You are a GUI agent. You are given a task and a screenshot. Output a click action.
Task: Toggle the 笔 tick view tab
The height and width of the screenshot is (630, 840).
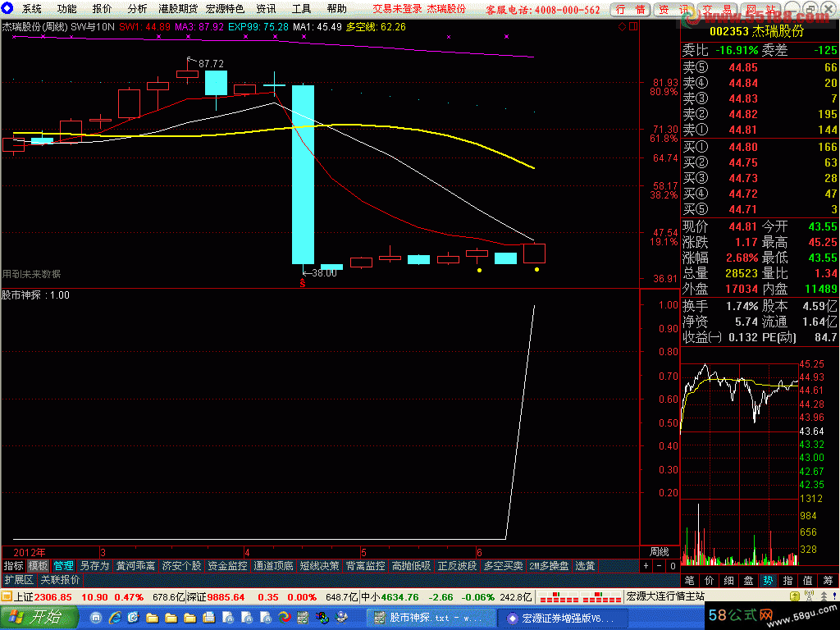pos(689,581)
